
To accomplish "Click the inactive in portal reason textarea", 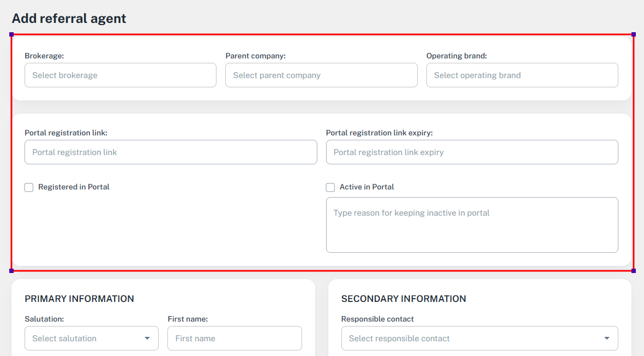I will (472, 225).
